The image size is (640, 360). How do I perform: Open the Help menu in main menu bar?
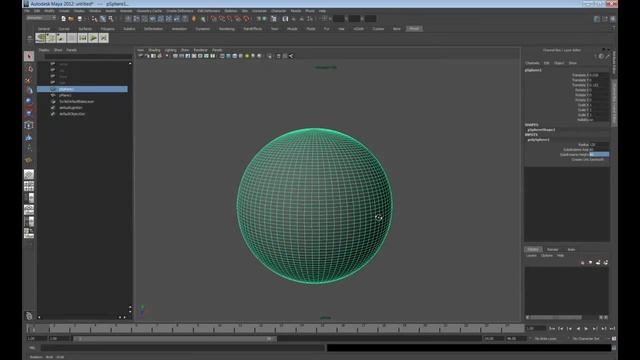point(322,11)
